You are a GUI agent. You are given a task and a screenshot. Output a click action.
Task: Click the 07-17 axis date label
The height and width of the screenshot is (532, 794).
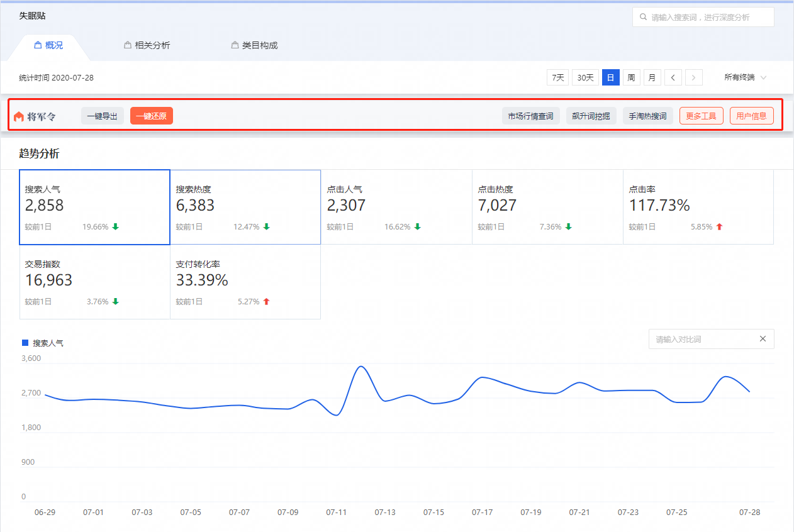[x=483, y=513]
